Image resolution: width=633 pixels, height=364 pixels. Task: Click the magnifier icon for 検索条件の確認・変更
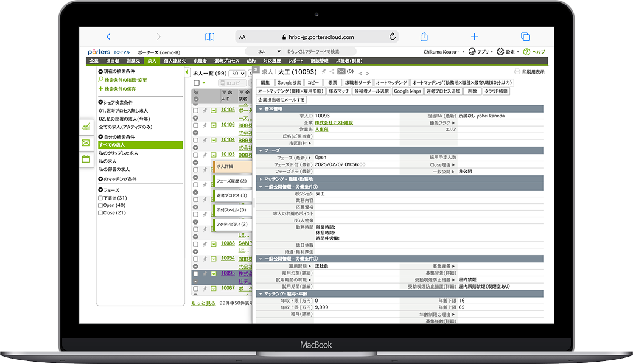click(x=101, y=80)
